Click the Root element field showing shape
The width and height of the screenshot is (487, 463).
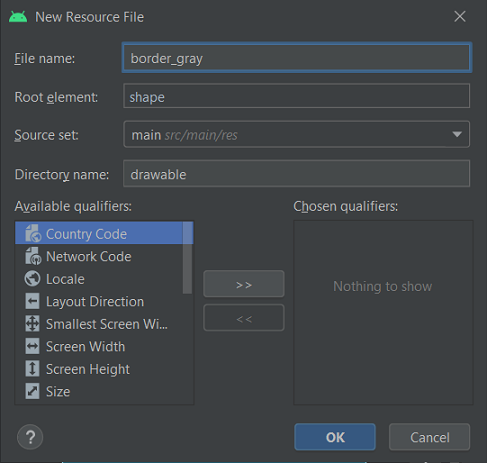pos(296,96)
